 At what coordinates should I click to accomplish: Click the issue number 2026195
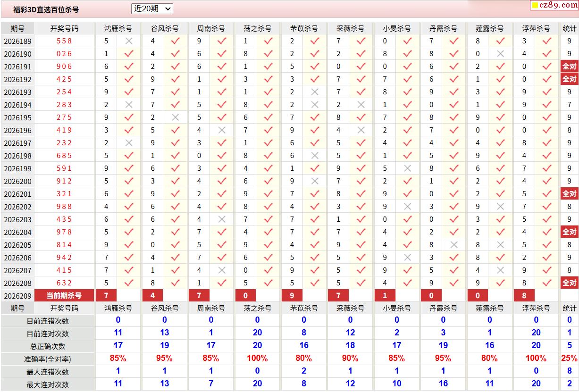coord(17,117)
